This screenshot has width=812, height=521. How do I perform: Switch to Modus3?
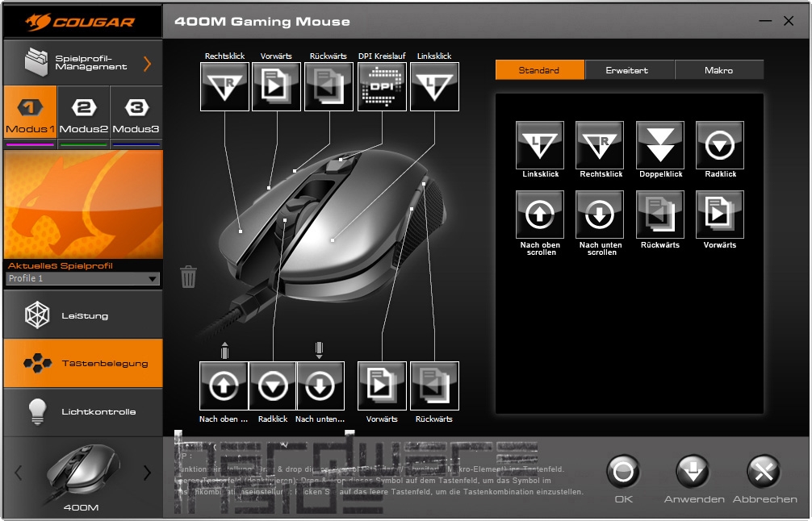[x=136, y=112]
